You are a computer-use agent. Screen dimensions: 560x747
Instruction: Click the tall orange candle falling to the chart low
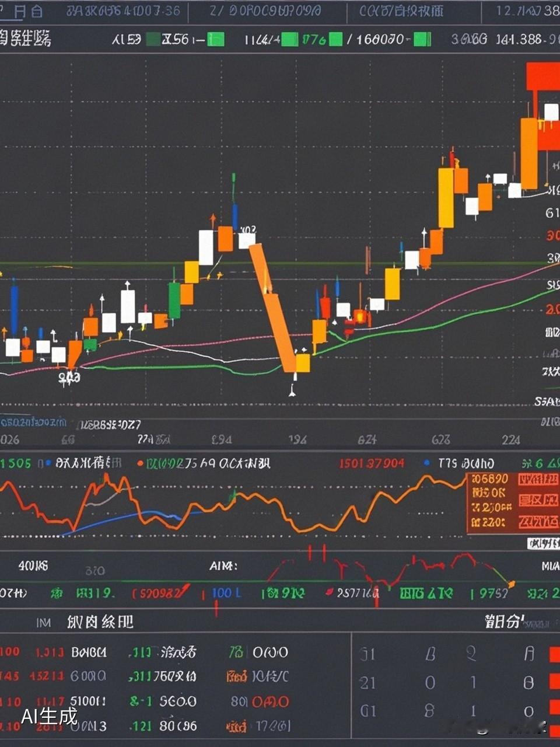click(273, 308)
